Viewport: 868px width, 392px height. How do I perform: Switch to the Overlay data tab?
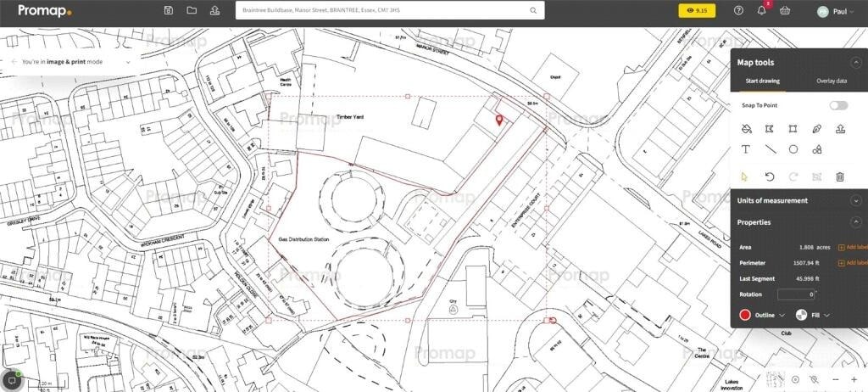point(832,81)
